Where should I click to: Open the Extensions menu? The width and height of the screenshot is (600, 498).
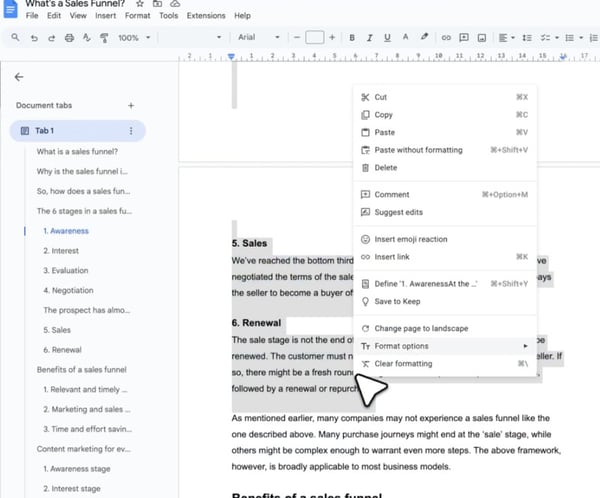(x=206, y=16)
